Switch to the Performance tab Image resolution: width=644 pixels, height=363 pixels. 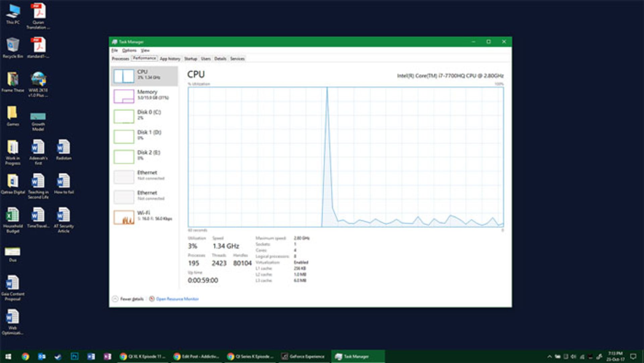point(144,58)
